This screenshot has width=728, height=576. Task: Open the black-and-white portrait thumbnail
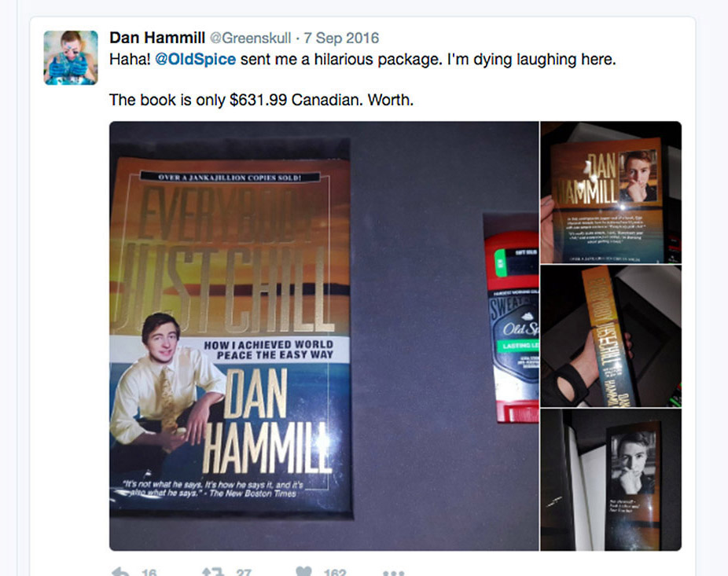611,480
